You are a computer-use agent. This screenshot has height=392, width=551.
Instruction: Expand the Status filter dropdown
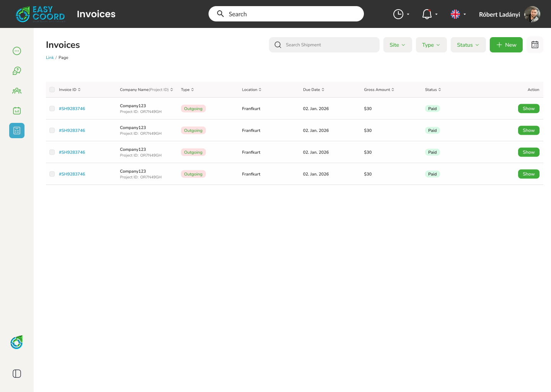click(x=468, y=45)
